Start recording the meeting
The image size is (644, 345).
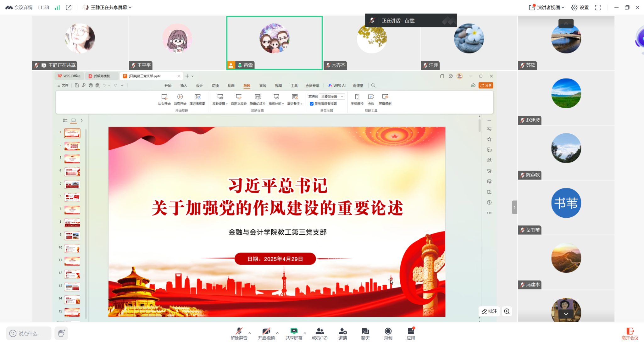click(x=388, y=331)
